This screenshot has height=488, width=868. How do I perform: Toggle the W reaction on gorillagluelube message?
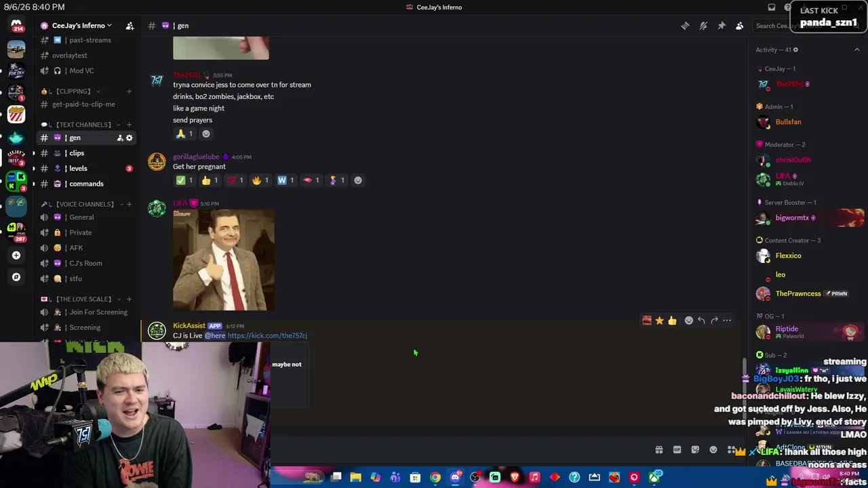pos(285,180)
